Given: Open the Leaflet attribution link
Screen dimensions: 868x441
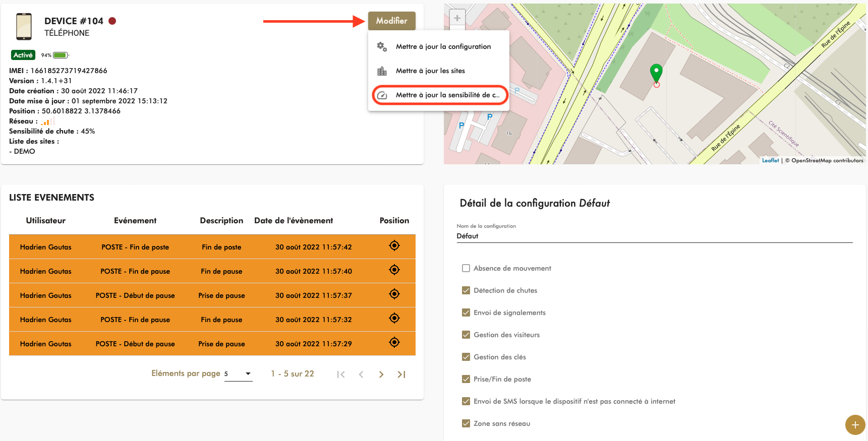Looking at the screenshot, I should point(770,160).
